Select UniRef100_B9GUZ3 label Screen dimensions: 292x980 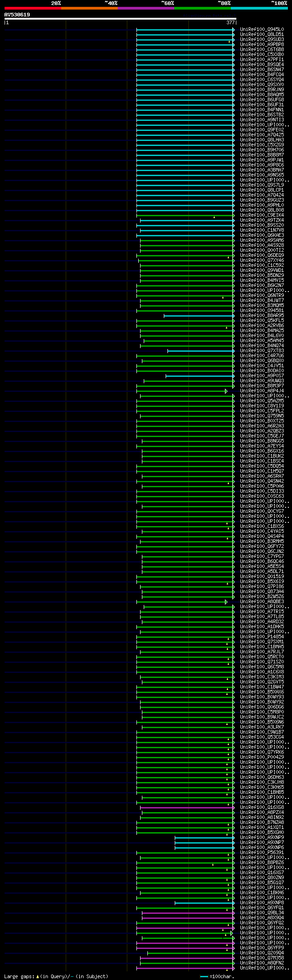click(x=262, y=200)
